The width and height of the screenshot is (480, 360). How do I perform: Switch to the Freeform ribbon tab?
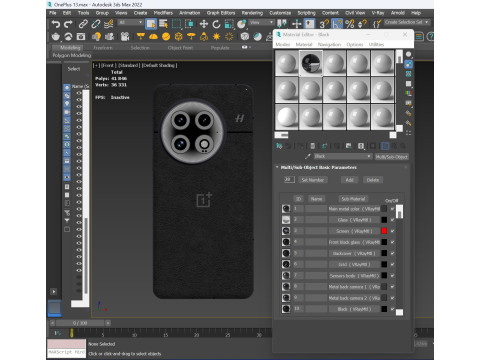(x=103, y=48)
